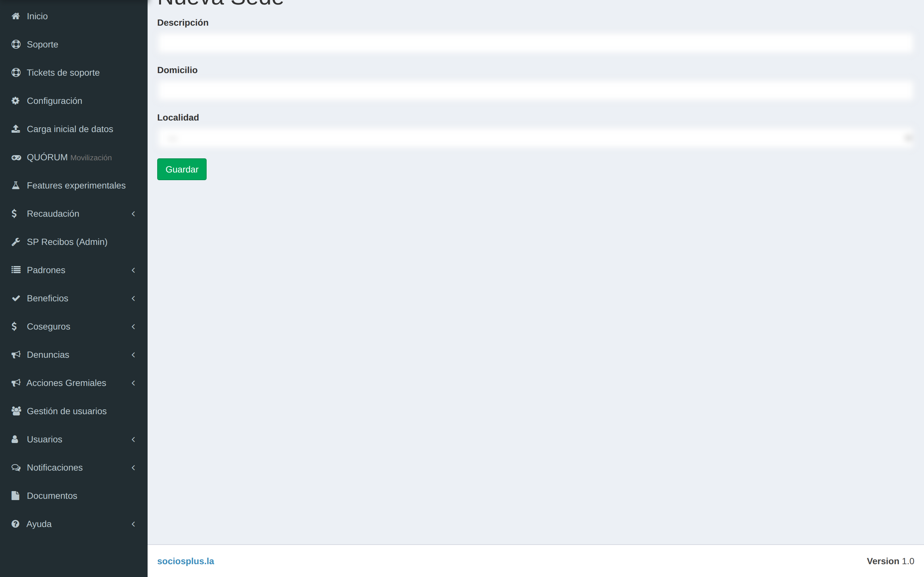Open the sociosplus.la footer link
The width and height of the screenshot is (924, 577).
coord(185,561)
